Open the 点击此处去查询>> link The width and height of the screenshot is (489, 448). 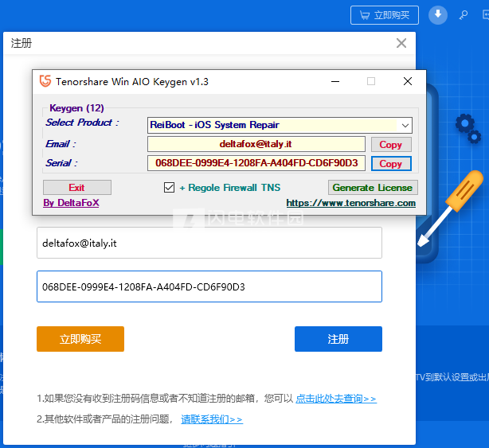click(336, 399)
